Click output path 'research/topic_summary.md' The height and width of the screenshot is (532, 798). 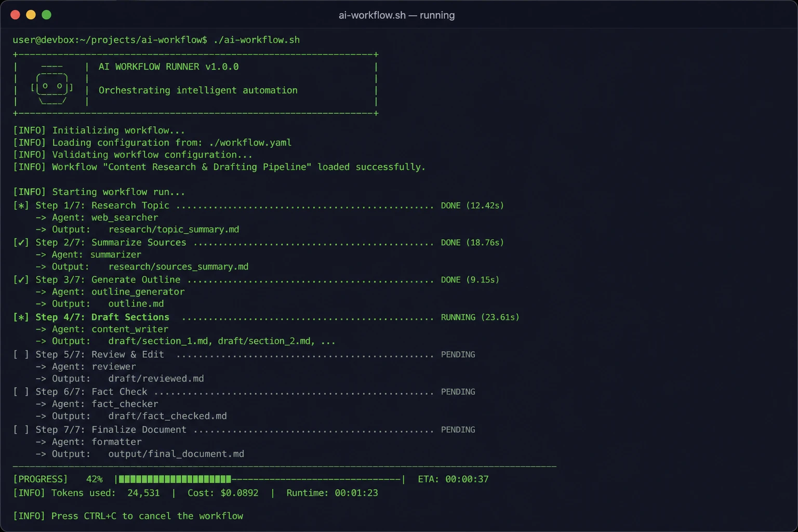[174, 230]
